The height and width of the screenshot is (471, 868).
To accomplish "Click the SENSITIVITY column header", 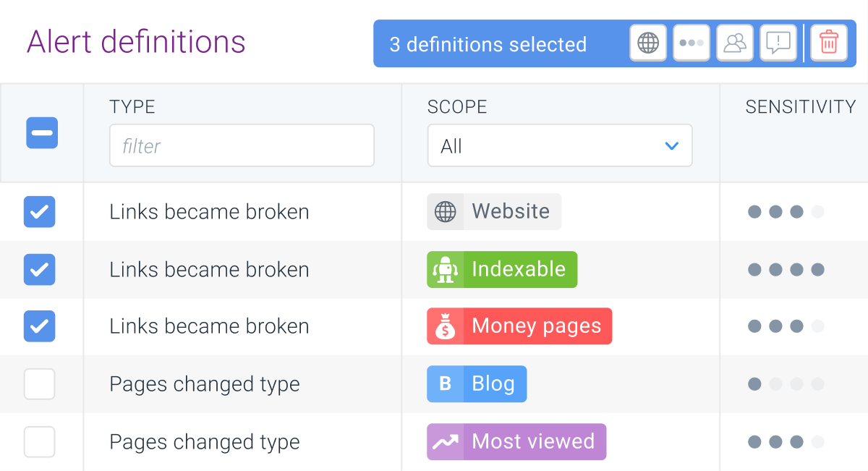I will tap(801, 107).
